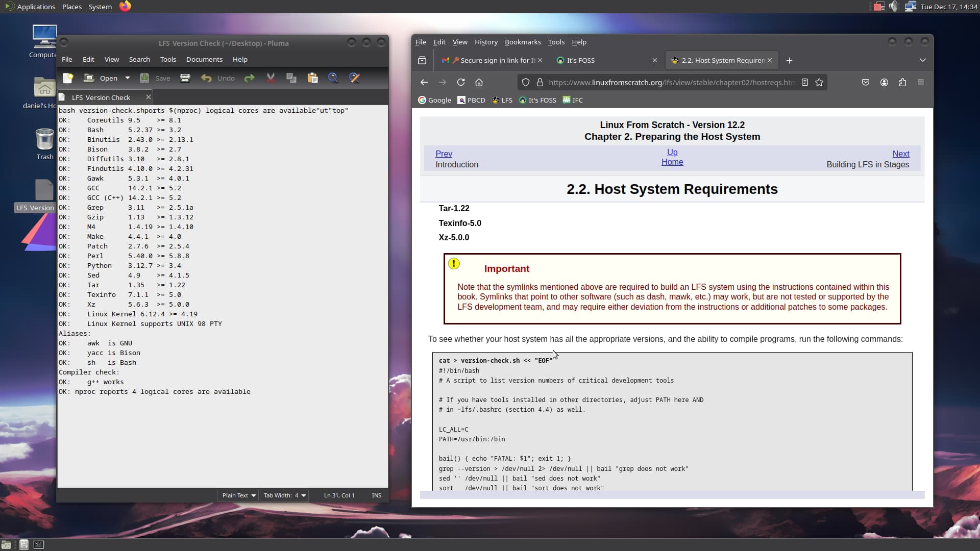Switch to the It's FOSS browser tab
980x551 pixels.
point(580,60)
